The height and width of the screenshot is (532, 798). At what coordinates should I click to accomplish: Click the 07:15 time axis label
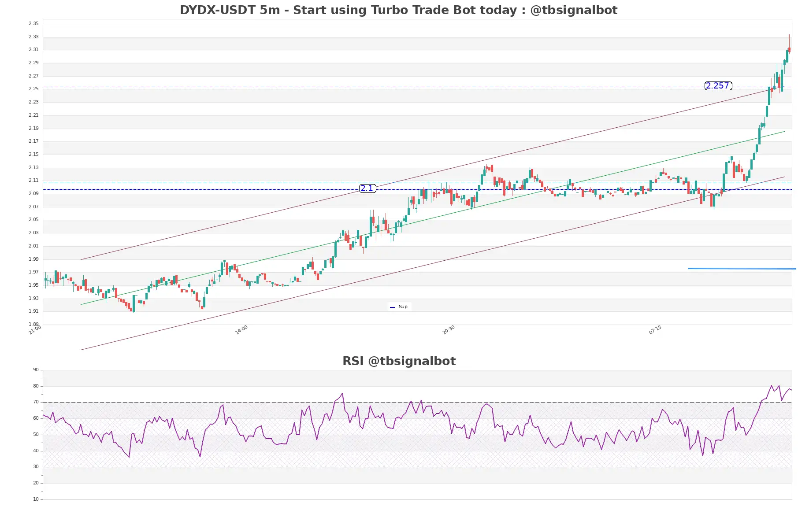[655, 330]
